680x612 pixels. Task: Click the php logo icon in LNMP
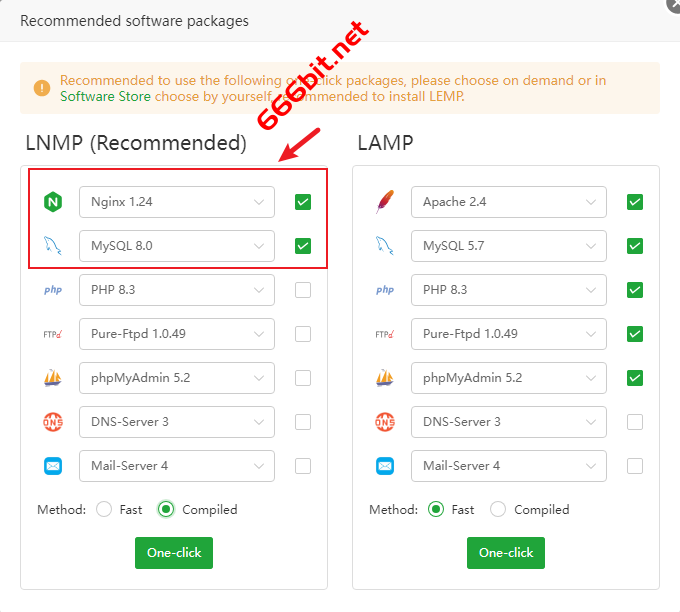coord(53,290)
